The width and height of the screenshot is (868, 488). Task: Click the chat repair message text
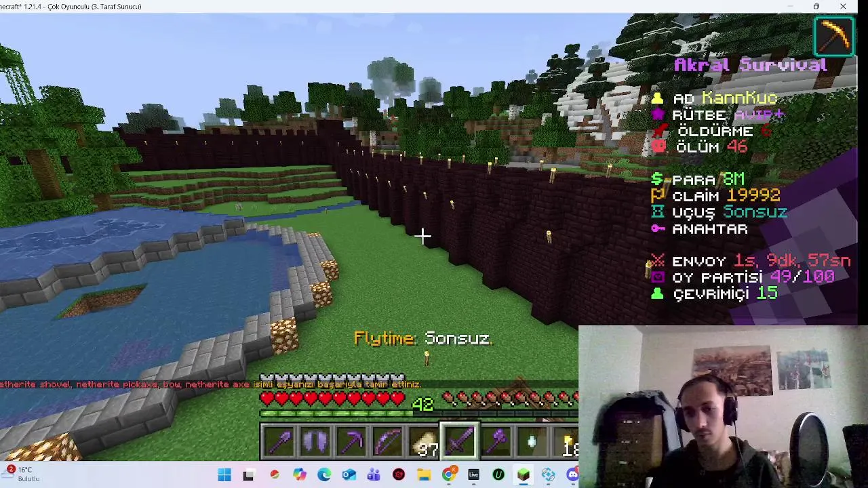(x=210, y=384)
